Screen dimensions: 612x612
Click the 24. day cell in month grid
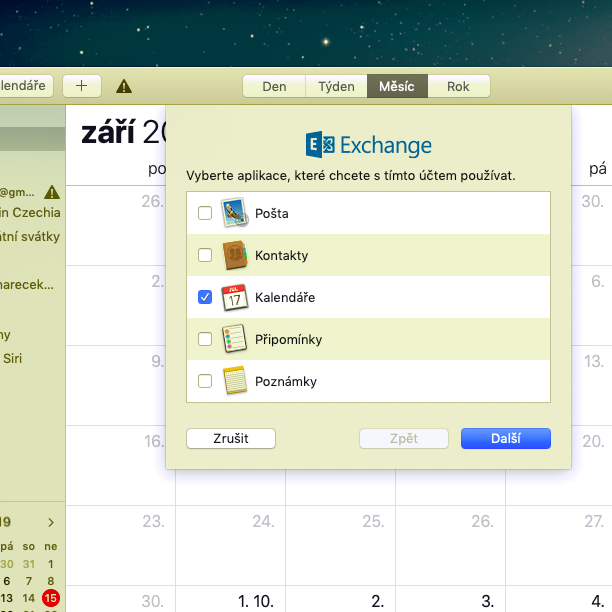[x=230, y=545]
